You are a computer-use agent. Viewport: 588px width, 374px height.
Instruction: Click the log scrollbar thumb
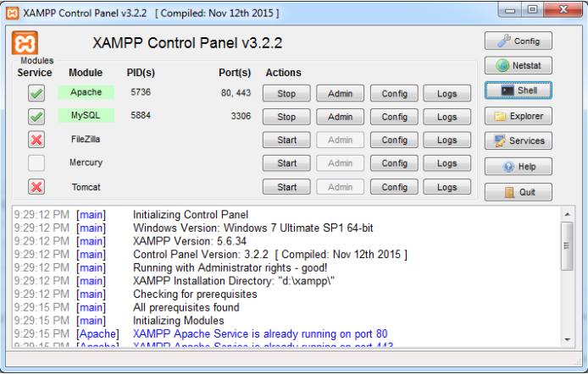[x=567, y=245]
